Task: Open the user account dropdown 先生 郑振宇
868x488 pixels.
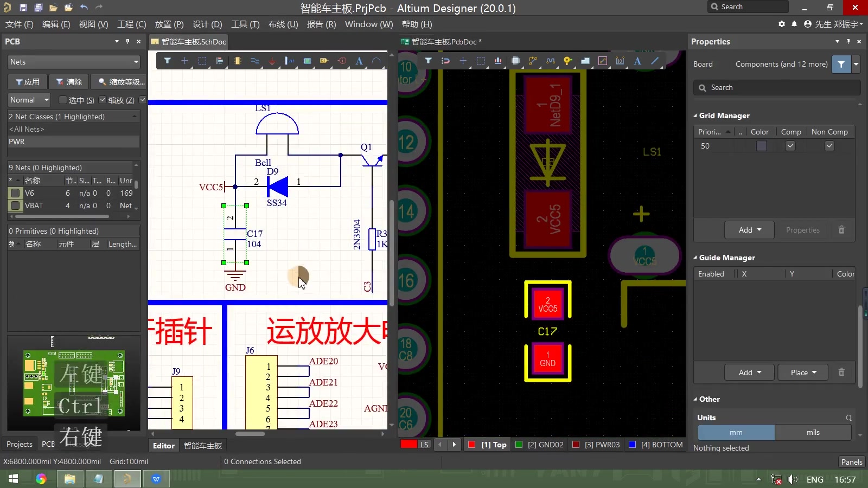Action: click(834, 24)
